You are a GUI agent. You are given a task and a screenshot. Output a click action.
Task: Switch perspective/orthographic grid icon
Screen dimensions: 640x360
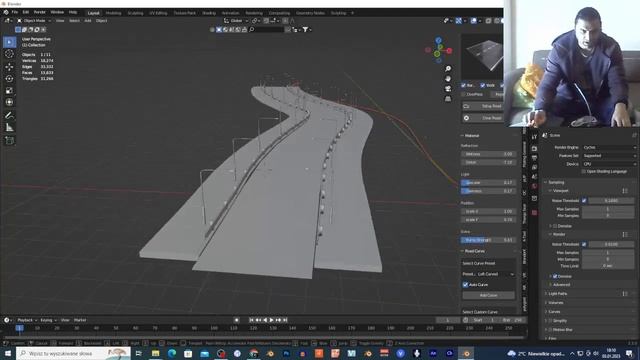pos(448,99)
